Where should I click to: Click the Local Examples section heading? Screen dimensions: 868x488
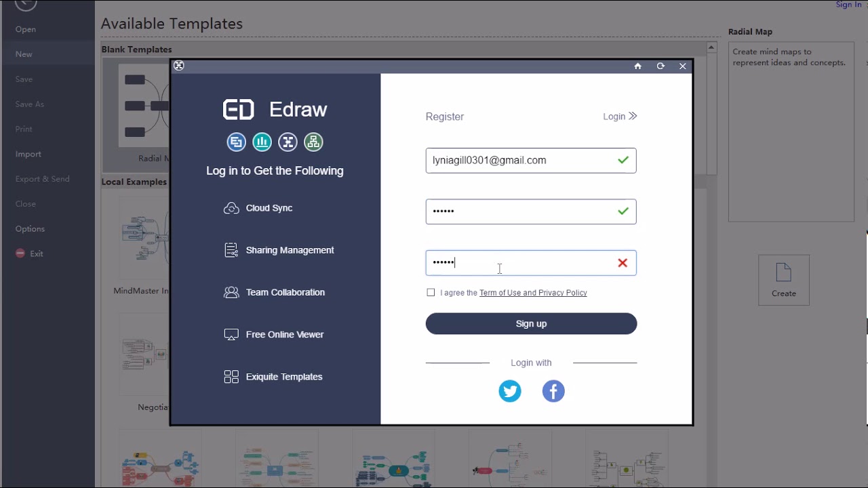(x=134, y=182)
